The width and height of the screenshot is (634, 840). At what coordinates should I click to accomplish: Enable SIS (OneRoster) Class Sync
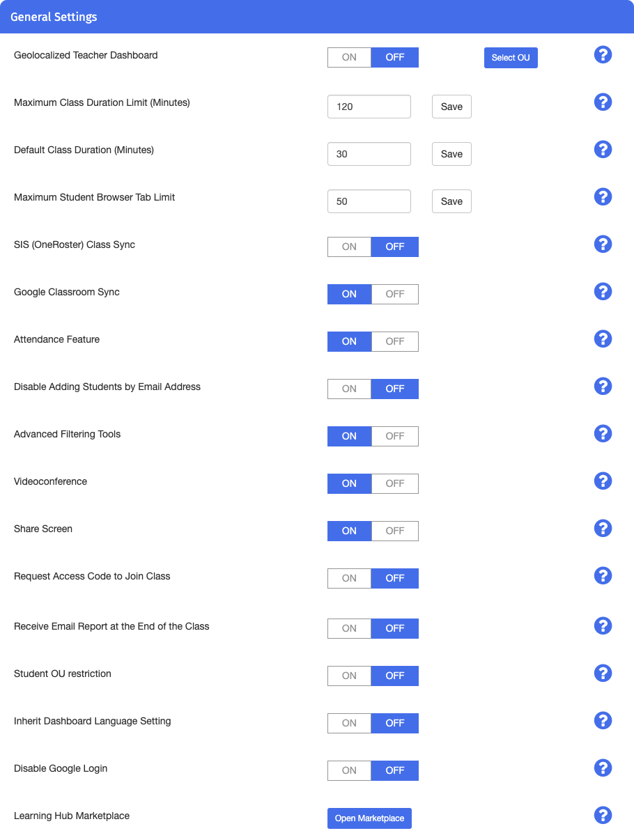[x=349, y=247]
